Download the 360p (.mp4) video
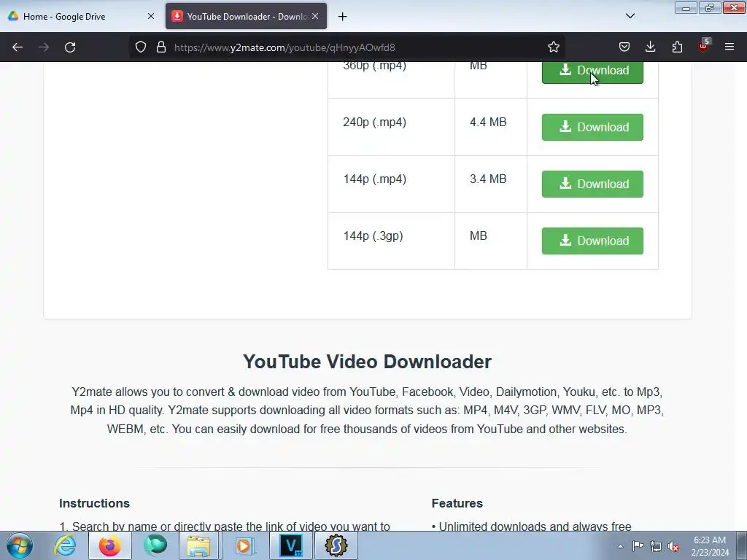This screenshot has width=747, height=560. pyautogui.click(x=592, y=71)
